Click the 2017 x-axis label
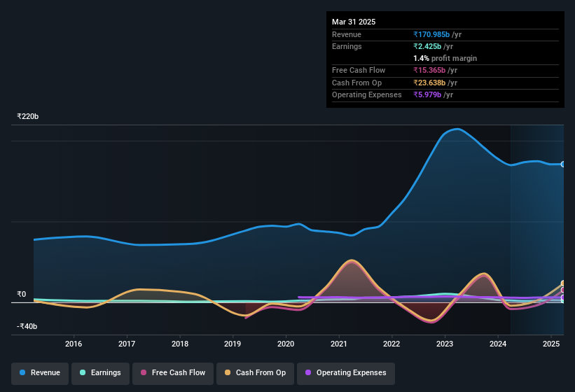Viewport: 575px width, 392px height. pos(127,344)
